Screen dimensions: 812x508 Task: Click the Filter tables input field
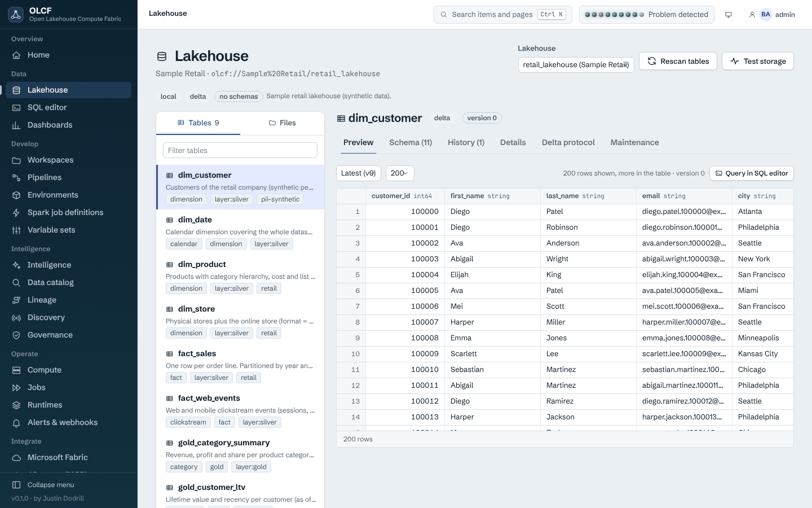pyautogui.click(x=240, y=150)
